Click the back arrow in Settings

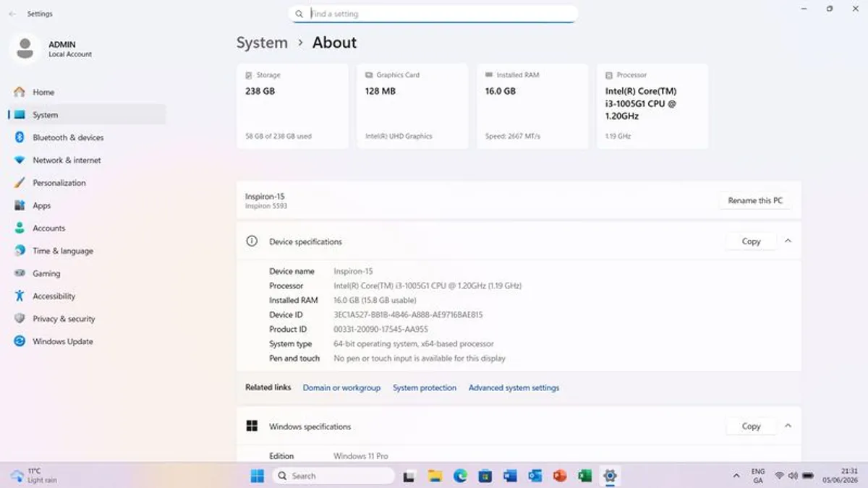click(12, 14)
